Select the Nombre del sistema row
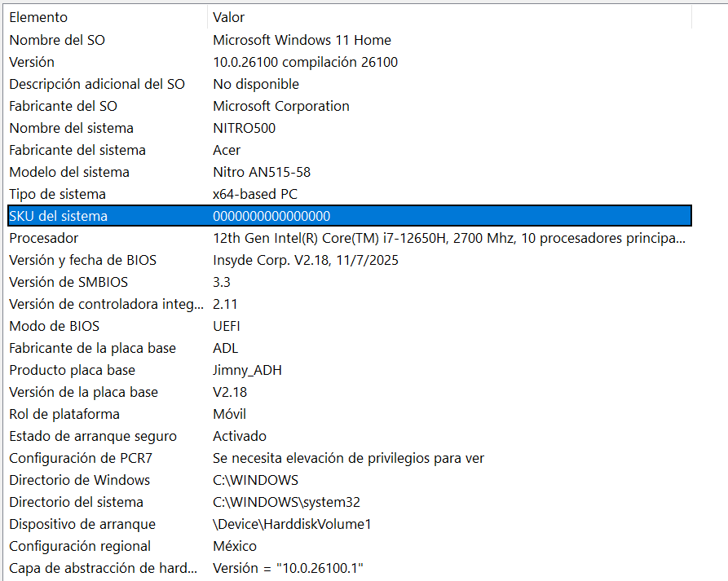 (x=350, y=128)
